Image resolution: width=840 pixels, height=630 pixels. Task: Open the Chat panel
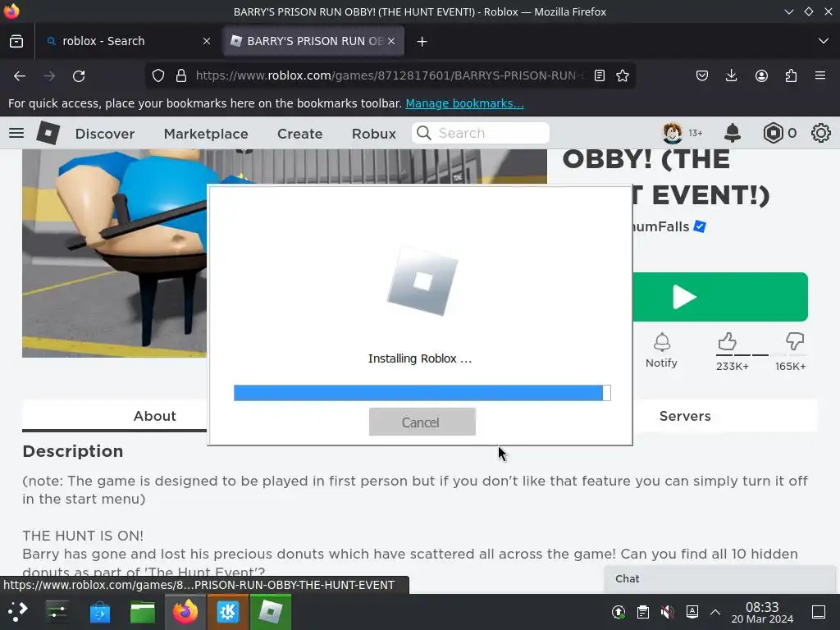pos(719,578)
